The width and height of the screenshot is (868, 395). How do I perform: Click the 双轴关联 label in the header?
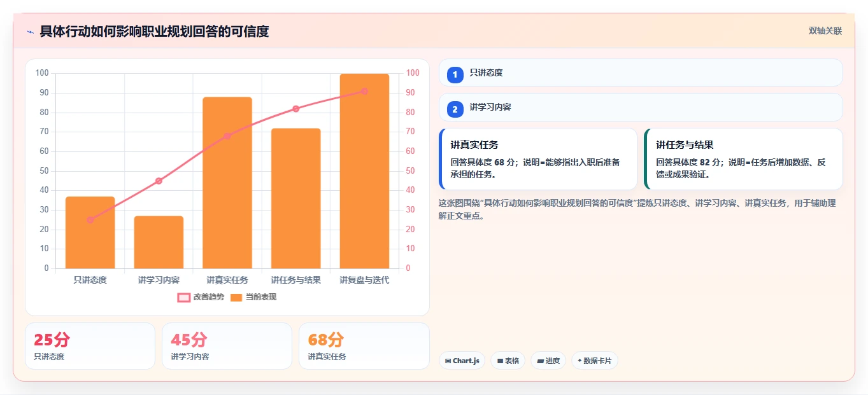[x=825, y=31]
